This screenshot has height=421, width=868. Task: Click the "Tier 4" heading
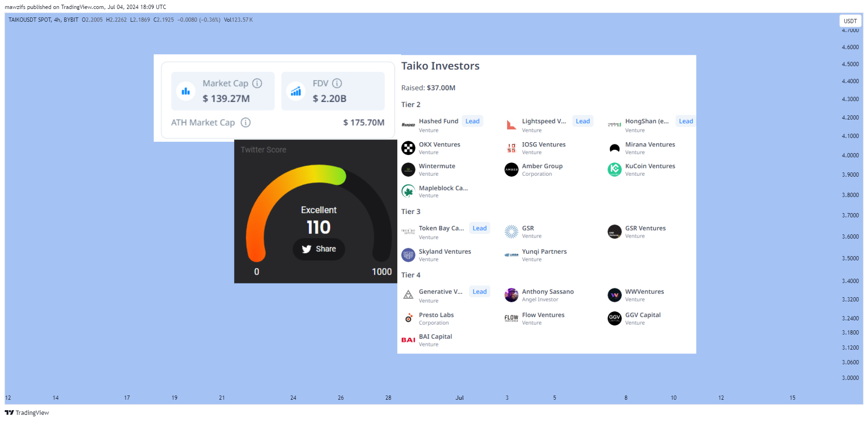[411, 275]
